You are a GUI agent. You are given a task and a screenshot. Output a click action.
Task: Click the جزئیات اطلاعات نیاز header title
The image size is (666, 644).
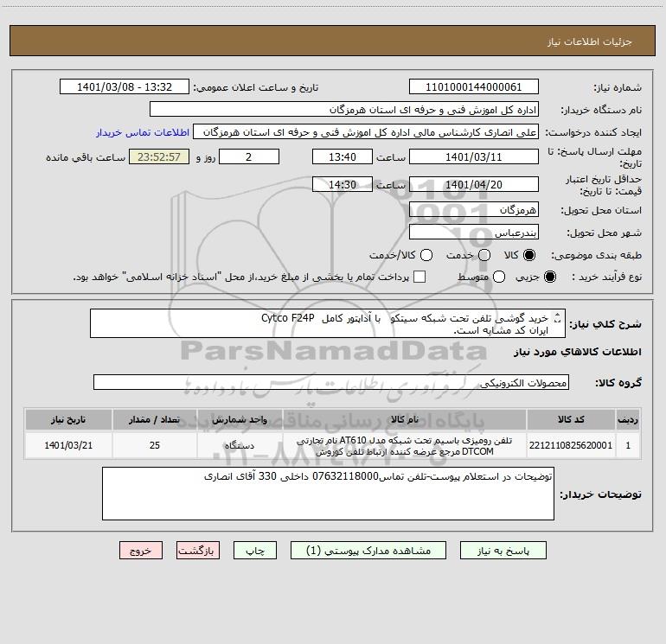590,41
